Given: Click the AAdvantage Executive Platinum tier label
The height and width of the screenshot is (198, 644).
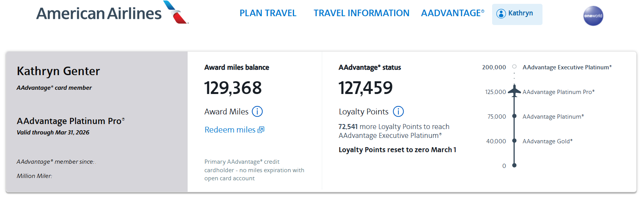Looking at the screenshot, I should [567, 67].
